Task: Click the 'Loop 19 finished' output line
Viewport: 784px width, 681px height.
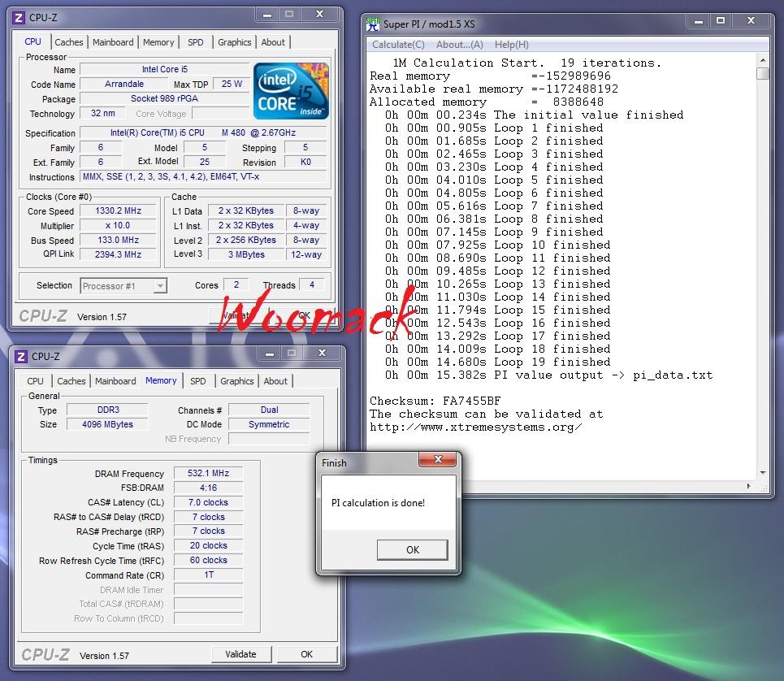Action: click(x=497, y=362)
